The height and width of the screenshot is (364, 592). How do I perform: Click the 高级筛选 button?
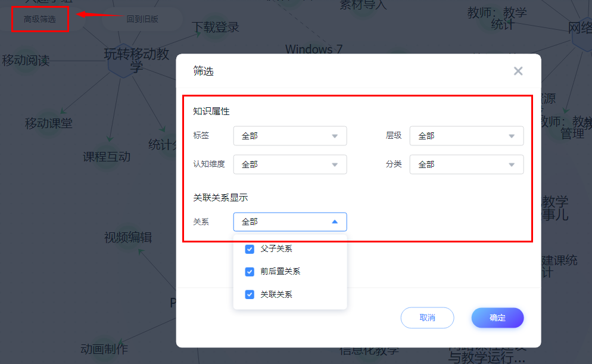click(x=40, y=19)
